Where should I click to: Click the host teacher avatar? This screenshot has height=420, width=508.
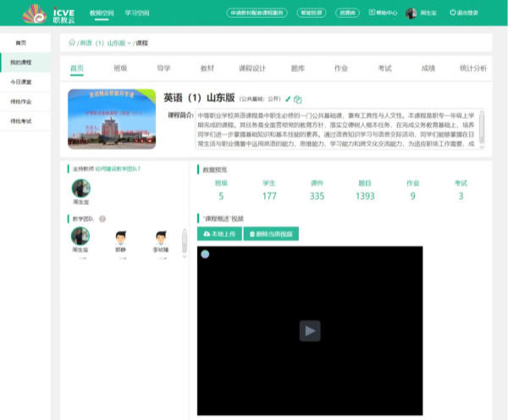[x=81, y=188]
